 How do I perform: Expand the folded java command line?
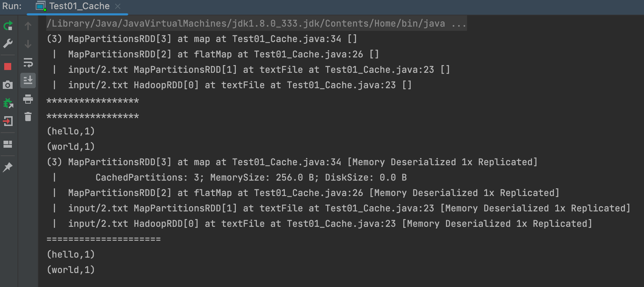pyautogui.click(x=458, y=24)
